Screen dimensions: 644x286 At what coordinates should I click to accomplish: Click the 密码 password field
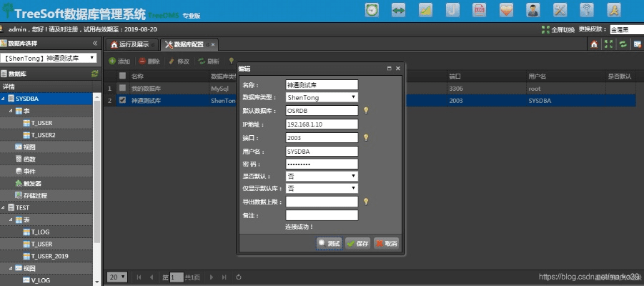[322, 164]
